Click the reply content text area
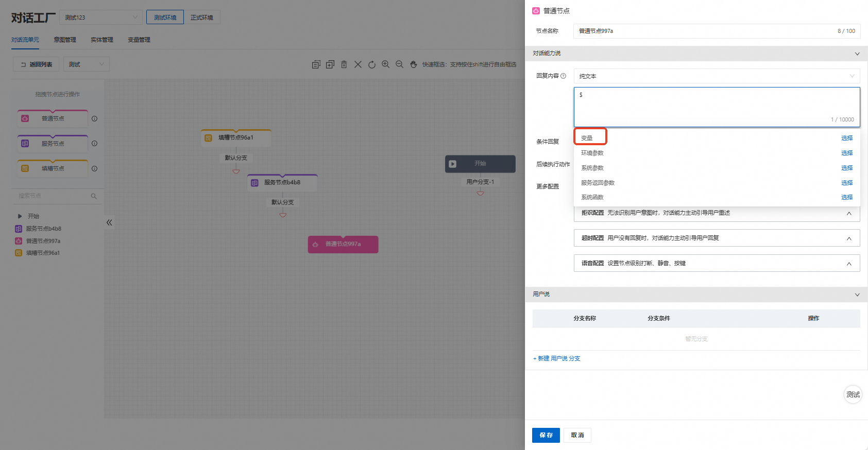This screenshot has height=450, width=868. (x=717, y=107)
